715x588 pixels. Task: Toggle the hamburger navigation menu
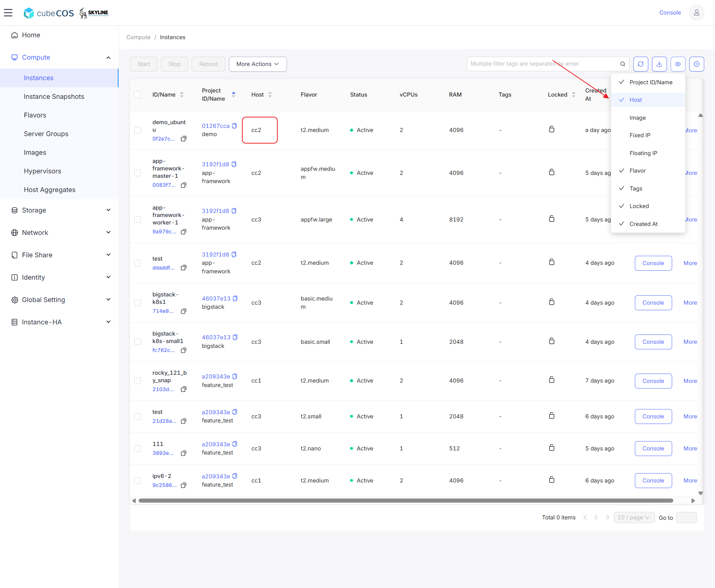click(8, 13)
